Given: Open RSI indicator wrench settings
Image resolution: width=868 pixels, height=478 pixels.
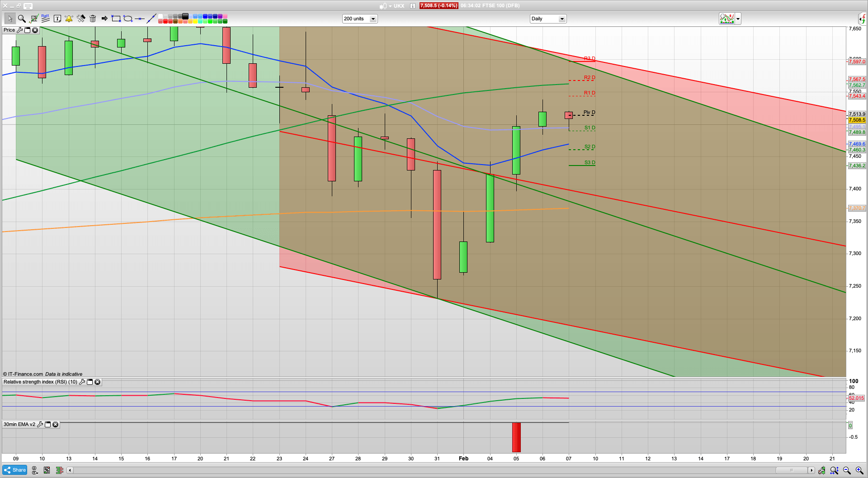Looking at the screenshot, I should click(x=82, y=382).
